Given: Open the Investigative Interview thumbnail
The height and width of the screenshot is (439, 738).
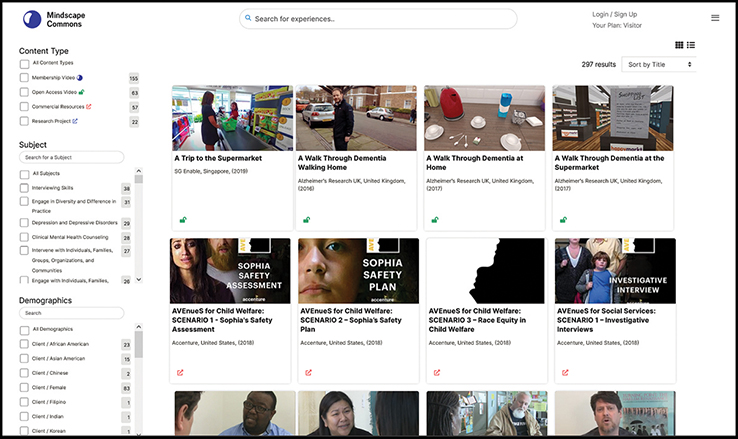Looking at the screenshot, I should pos(615,271).
